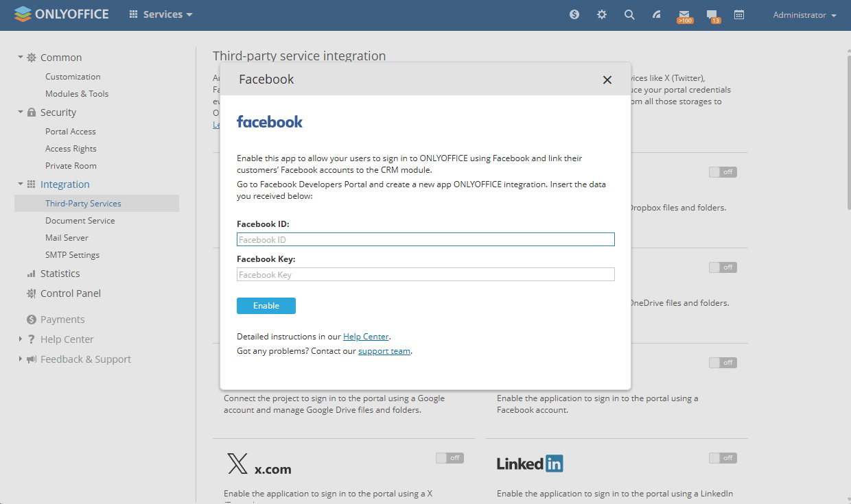Click the Enable button
This screenshot has height=504, width=851.
(266, 306)
